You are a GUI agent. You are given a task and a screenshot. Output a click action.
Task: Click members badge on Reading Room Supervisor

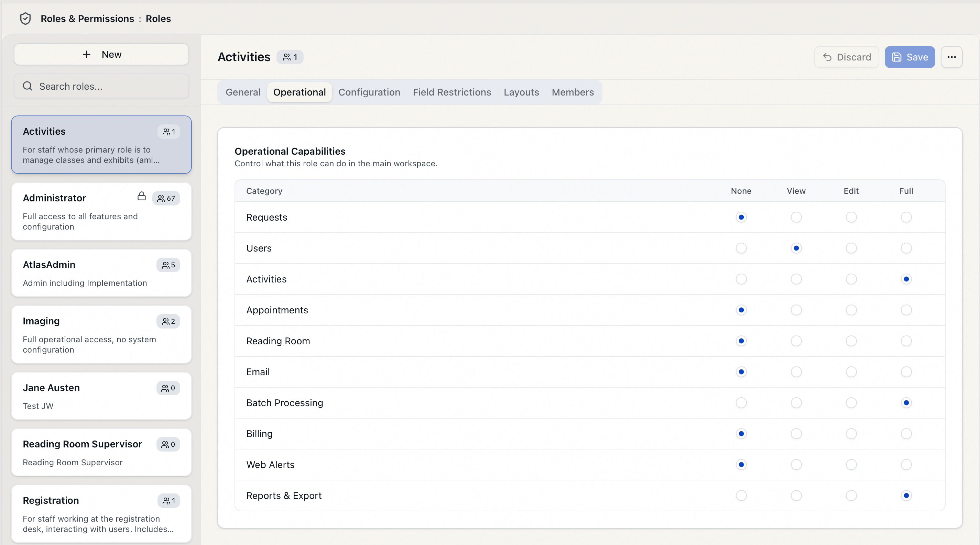tap(168, 444)
